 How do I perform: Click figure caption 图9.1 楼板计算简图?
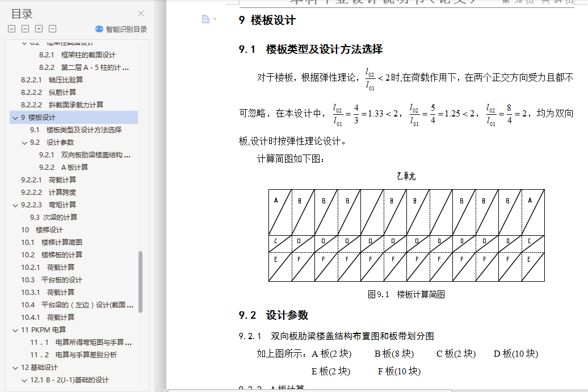point(406,294)
